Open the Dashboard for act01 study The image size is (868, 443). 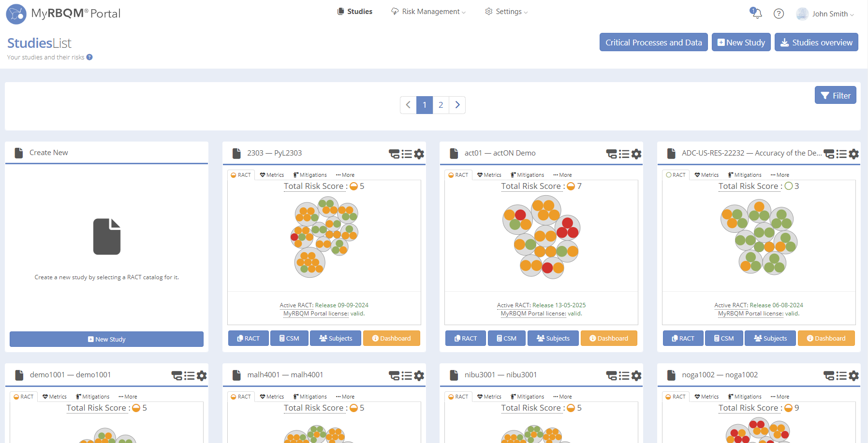[x=609, y=338]
